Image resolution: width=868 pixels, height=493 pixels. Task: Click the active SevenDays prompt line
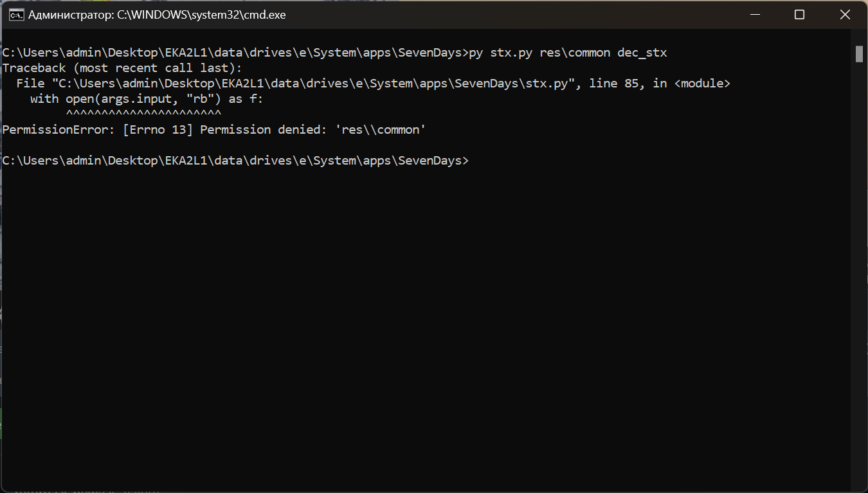coord(235,160)
